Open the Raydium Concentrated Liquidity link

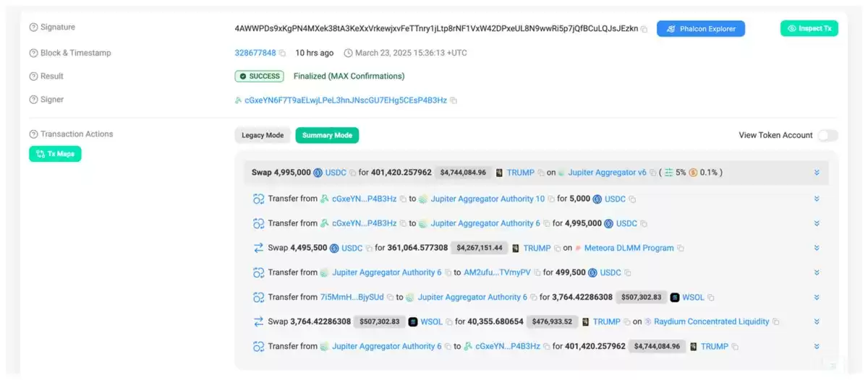click(x=712, y=321)
